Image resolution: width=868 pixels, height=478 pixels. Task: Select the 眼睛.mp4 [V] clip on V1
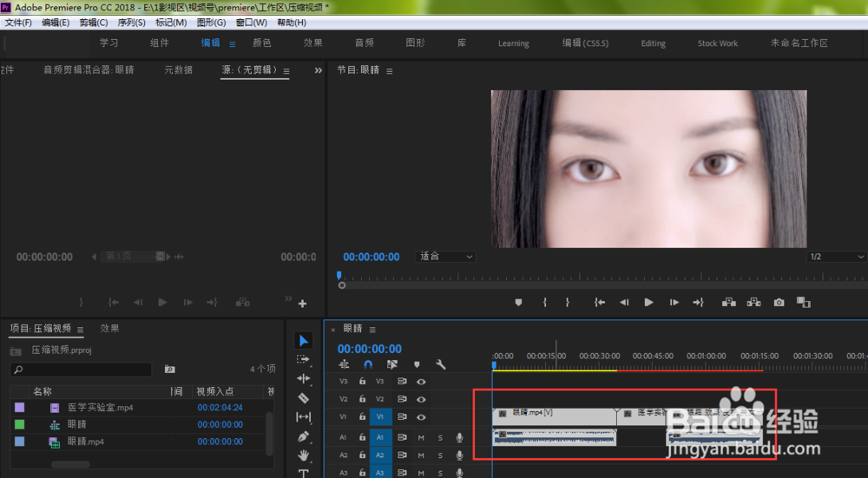(x=554, y=416)
